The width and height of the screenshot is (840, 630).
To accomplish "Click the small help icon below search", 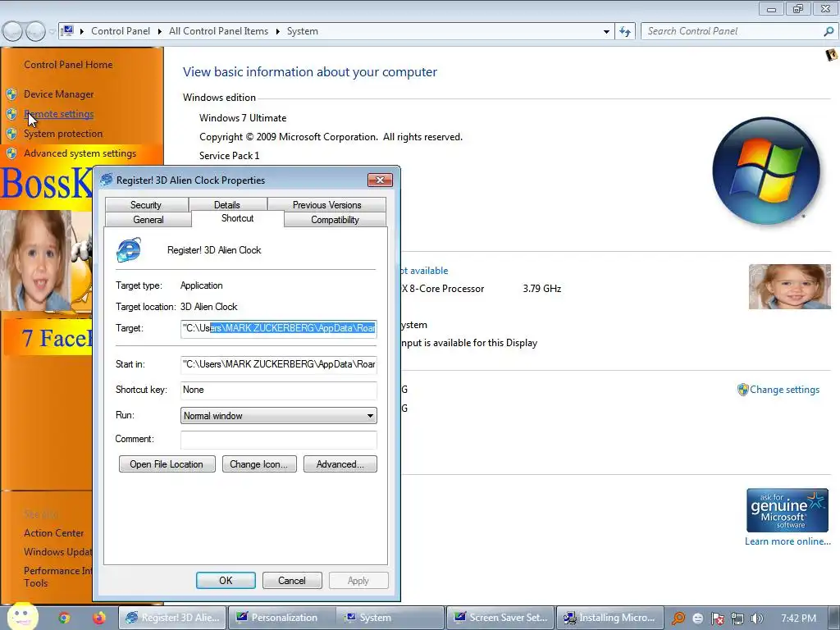I will pos(831,54).
